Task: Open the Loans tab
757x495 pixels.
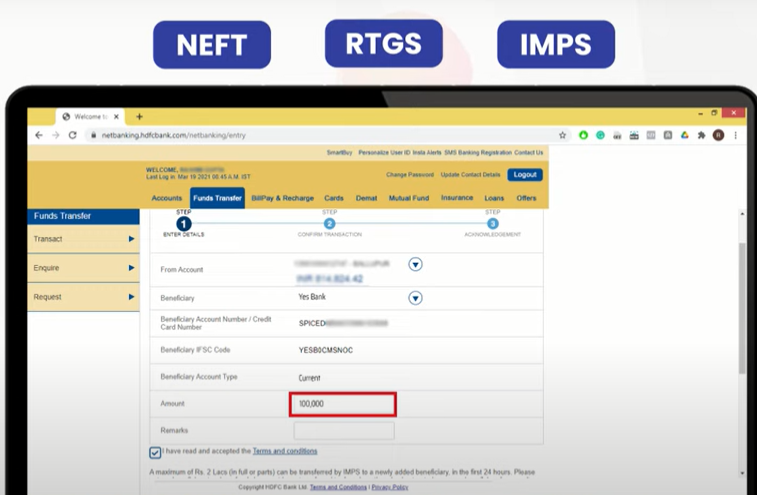Action: coord(494,198)
